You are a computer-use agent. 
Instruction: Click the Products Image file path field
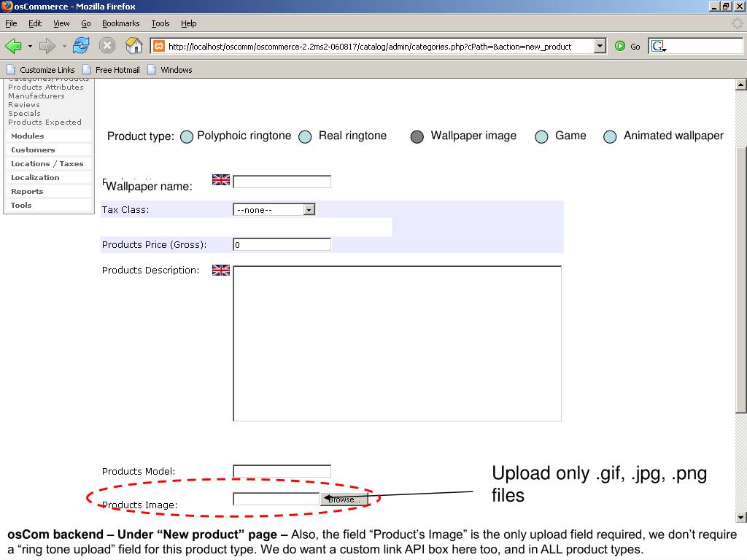276,499
